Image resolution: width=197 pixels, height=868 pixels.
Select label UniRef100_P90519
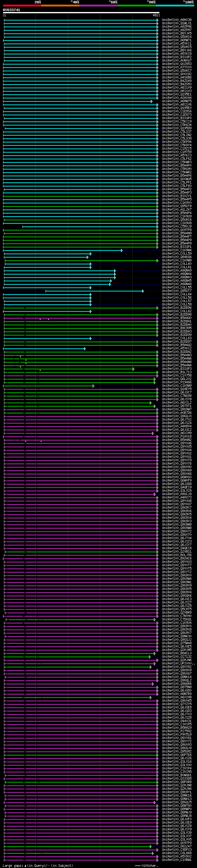coord(177,735)
